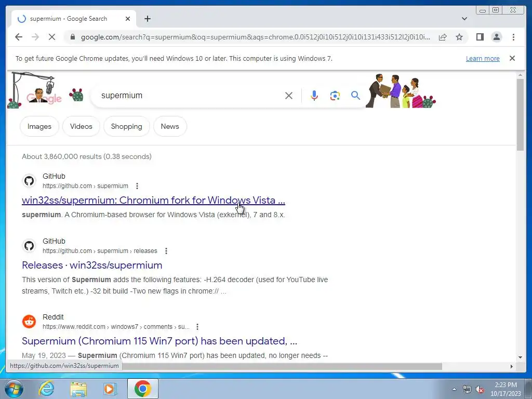Open Windows Media Player from taskbar
This screenshot has height=399, width=532.
110,389
